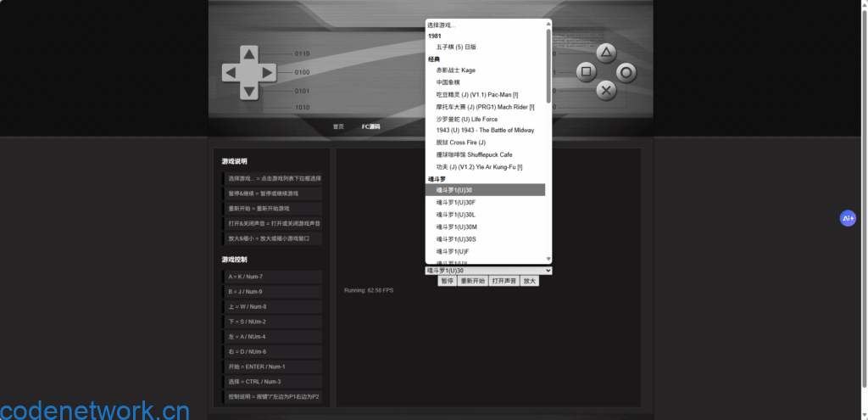The height and width of the screenshot is (420, 868).
Task: Click the 上 = W / Num-8 row
Action: 272,306
